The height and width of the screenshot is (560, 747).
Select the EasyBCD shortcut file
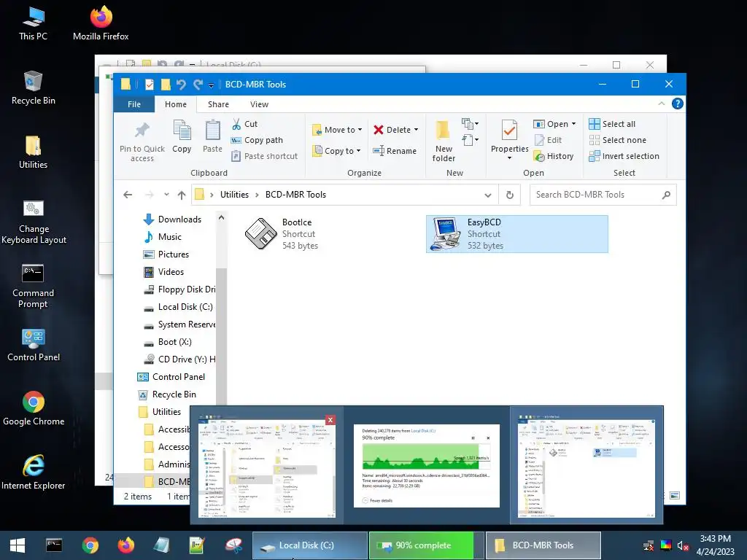pos(517,234)
